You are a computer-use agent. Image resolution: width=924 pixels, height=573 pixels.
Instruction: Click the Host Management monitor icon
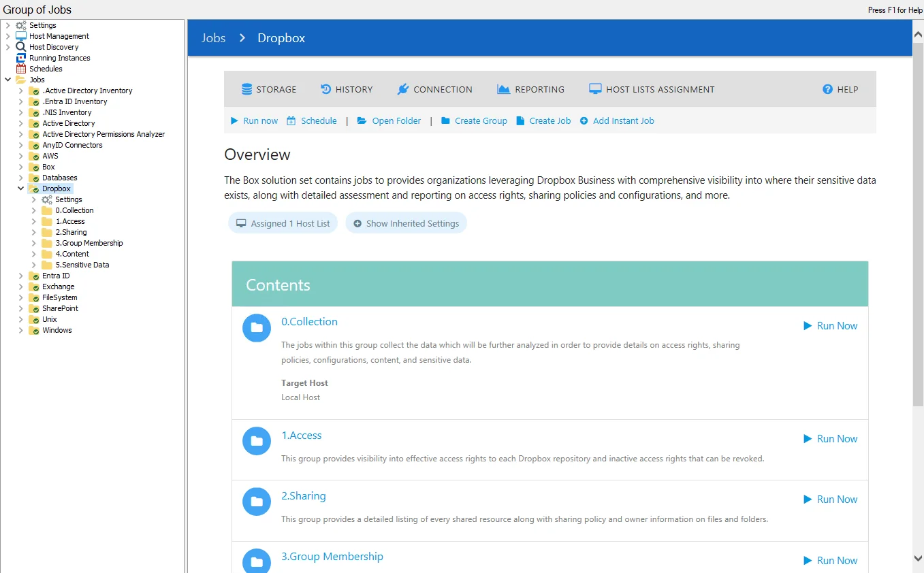pyautogui.click(x=20, y=36)
